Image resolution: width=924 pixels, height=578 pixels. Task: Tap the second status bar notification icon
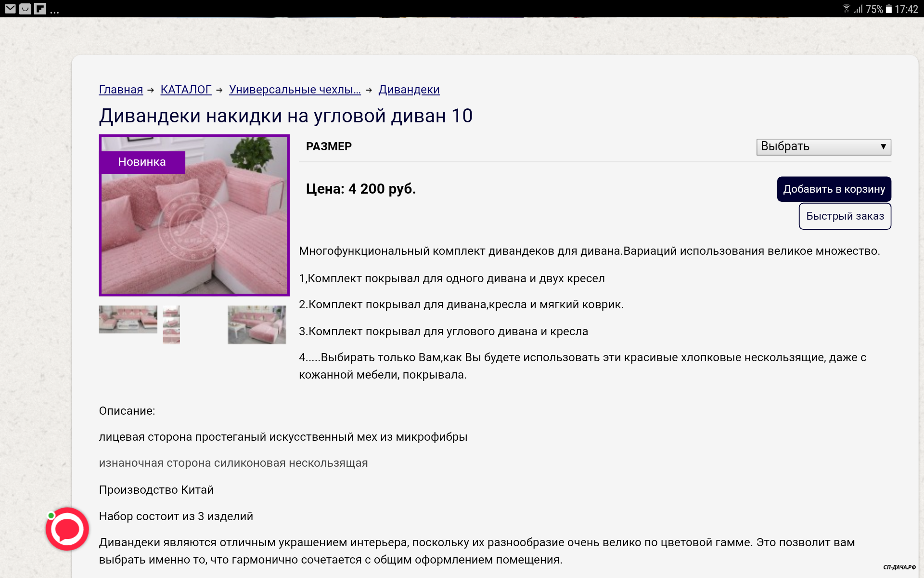pos(25,9)
